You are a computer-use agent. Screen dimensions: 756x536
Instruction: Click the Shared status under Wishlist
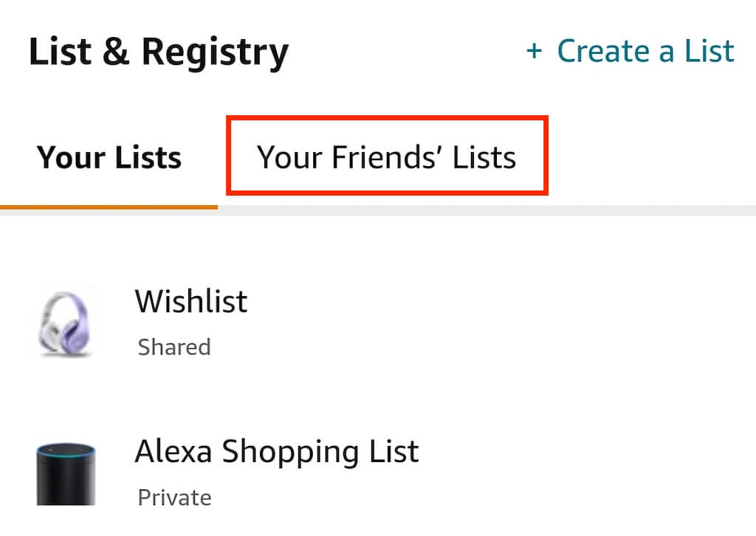(174, 347)
